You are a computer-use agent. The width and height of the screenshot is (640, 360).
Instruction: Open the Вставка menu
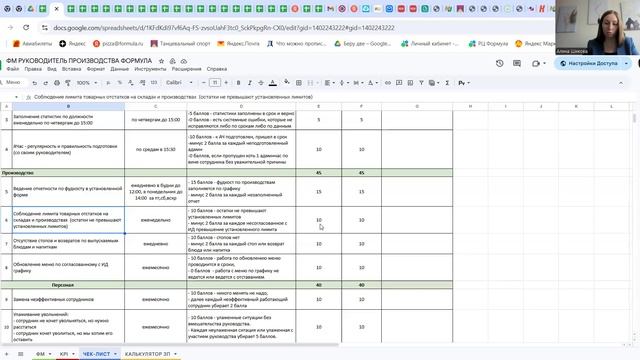coord(71,69)
